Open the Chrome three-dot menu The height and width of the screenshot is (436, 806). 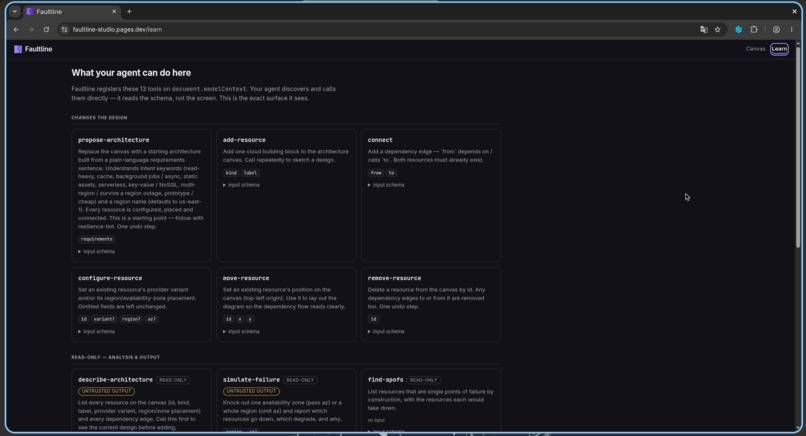792,29
